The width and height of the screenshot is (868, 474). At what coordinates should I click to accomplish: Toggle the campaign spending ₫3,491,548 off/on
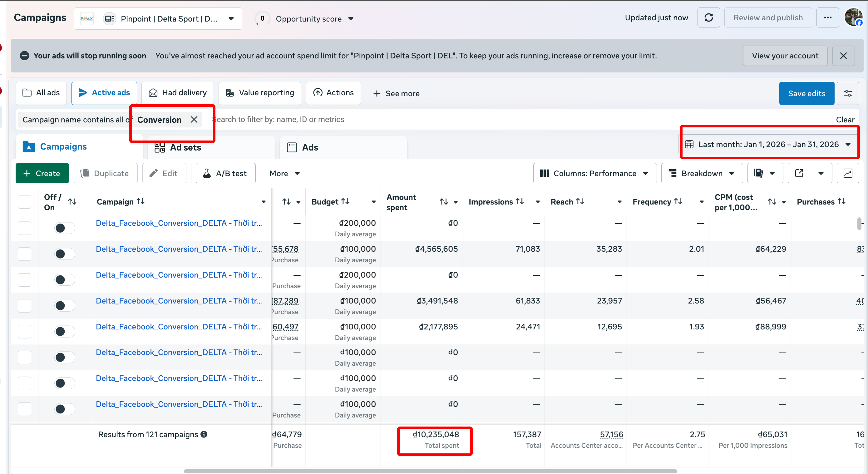pyautogui.click(x=65, y=306)
